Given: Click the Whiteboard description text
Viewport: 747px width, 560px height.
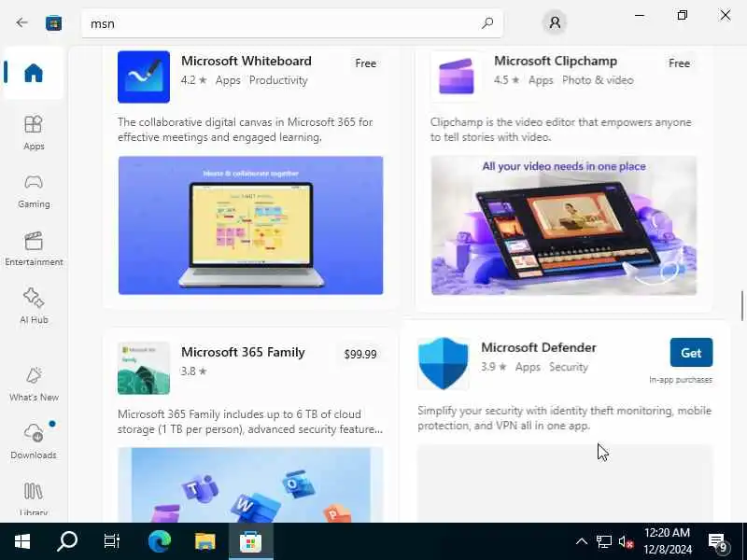Looking at the screenshot, I should click(246, 130).
